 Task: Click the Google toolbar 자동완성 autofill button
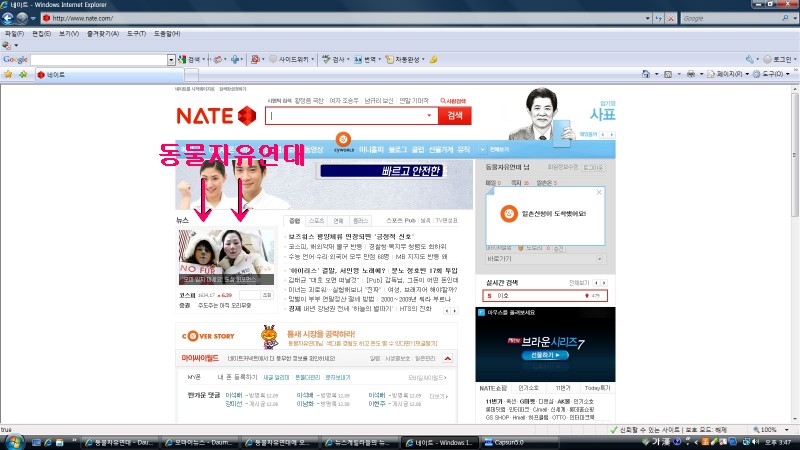click(x=405, y=60)
